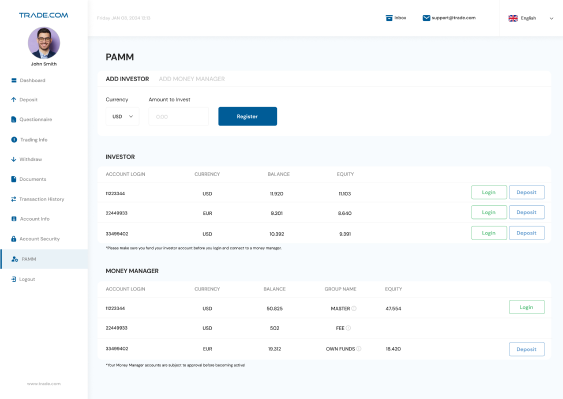Image resolution: width=563 pixels, height=399 pixels.
Task: Switch to ADD MONEY MANAGER tab
Action: 192,79
